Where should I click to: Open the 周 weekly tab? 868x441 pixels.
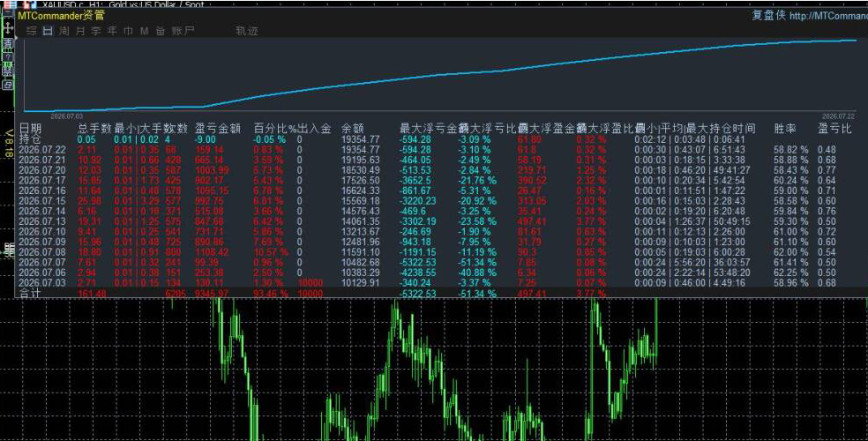64,31
